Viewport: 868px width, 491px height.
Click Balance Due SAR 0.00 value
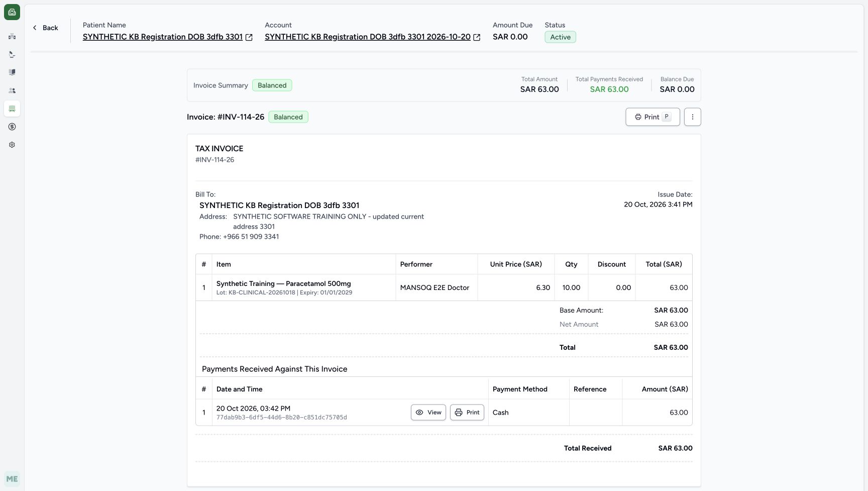[x=677, y=89]
